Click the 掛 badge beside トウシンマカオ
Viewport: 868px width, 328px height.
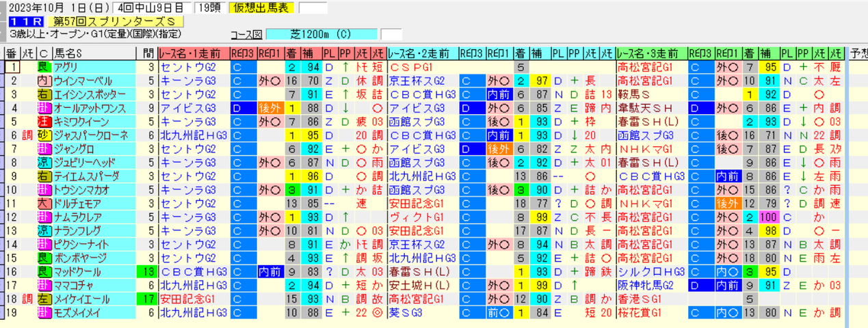(x=44, y=190)
